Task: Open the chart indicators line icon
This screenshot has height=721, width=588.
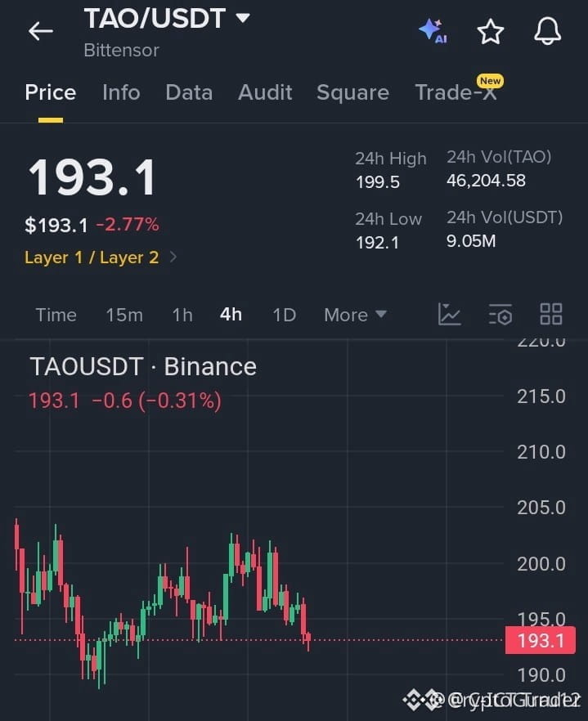Action: [449, 315]
